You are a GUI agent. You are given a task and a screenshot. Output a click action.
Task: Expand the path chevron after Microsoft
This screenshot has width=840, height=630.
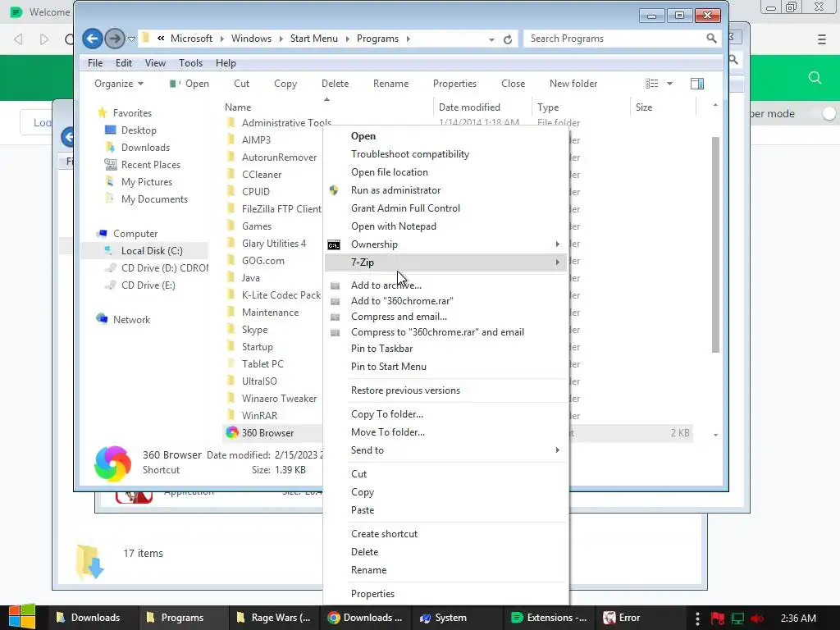[x=221, y=39]
